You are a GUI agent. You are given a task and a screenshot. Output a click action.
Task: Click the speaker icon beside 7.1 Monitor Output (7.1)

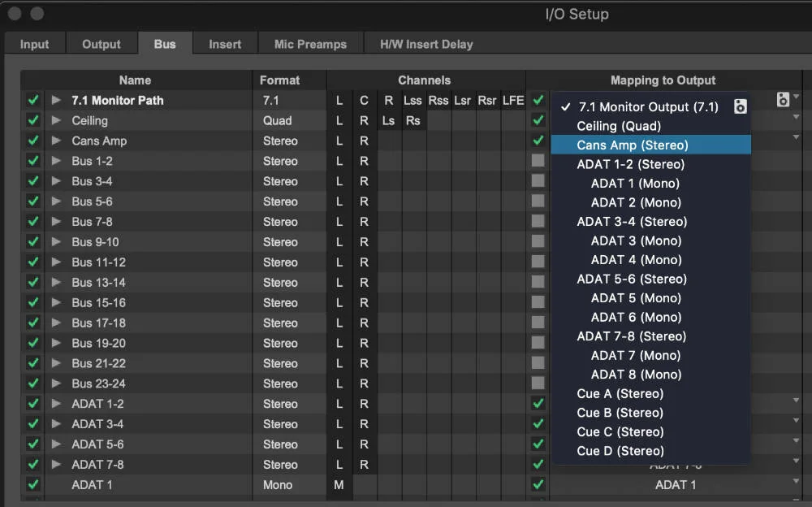coord(740,106)
